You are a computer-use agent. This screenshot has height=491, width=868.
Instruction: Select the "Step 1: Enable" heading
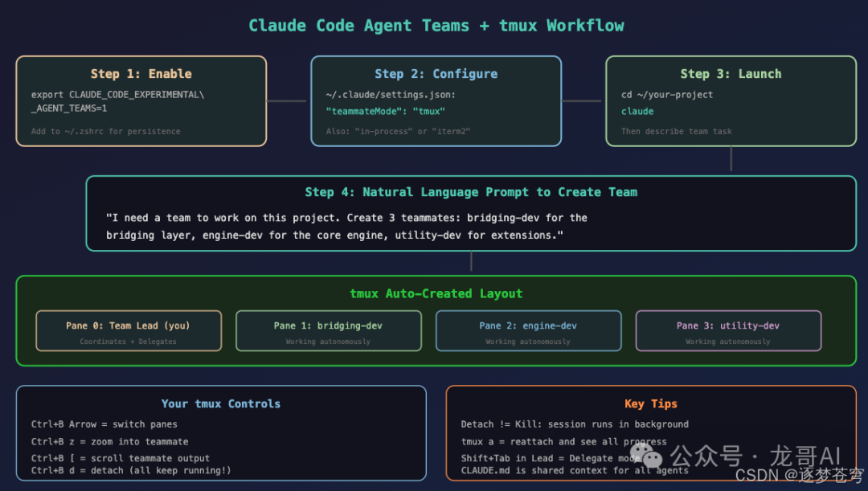141,74
